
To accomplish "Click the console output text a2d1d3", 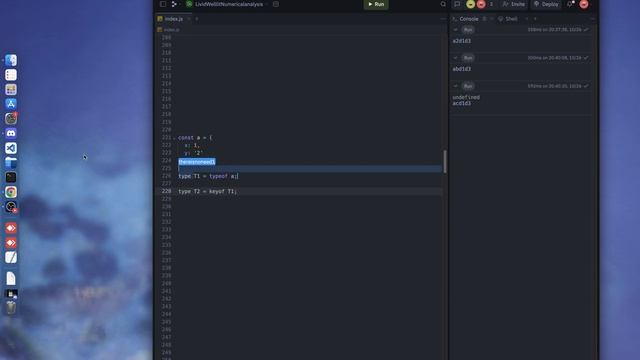I will click(462, 41).
